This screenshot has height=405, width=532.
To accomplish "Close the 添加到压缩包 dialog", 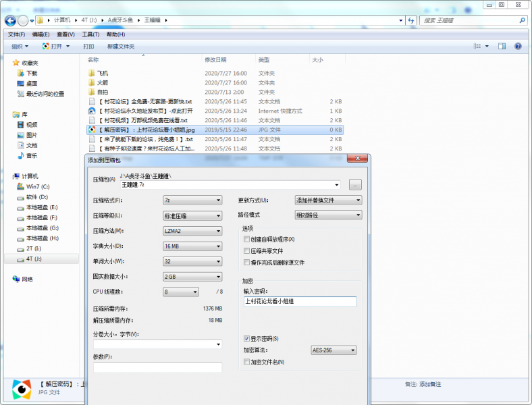I will [x=357, y=159].
